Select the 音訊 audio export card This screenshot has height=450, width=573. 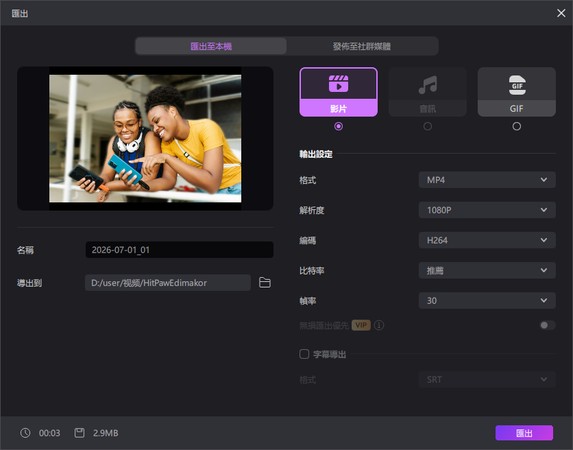(427, 92)
